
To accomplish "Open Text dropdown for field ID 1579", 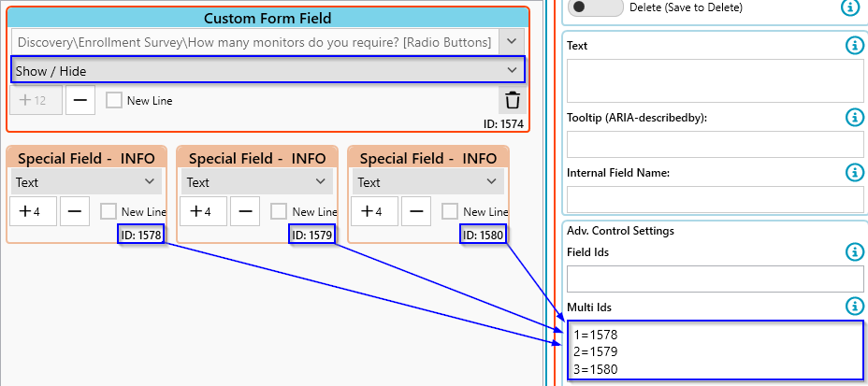I will tap(257, 182).
